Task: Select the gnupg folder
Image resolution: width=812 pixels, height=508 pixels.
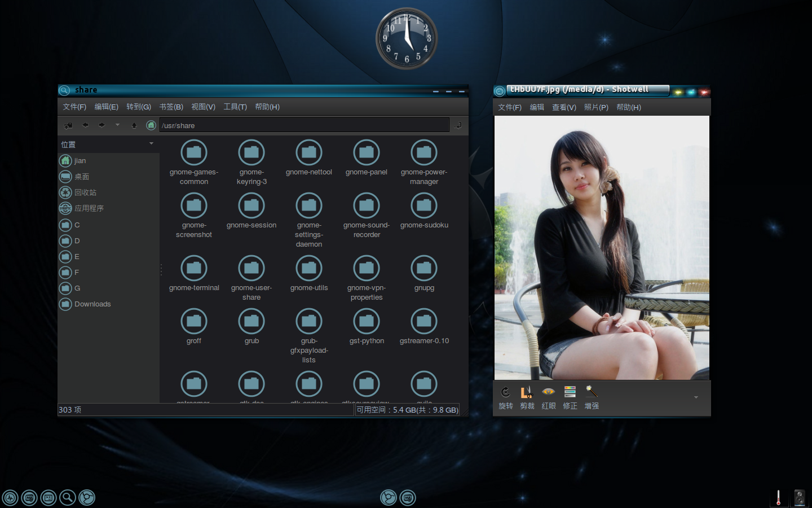Action: (424, 274)
